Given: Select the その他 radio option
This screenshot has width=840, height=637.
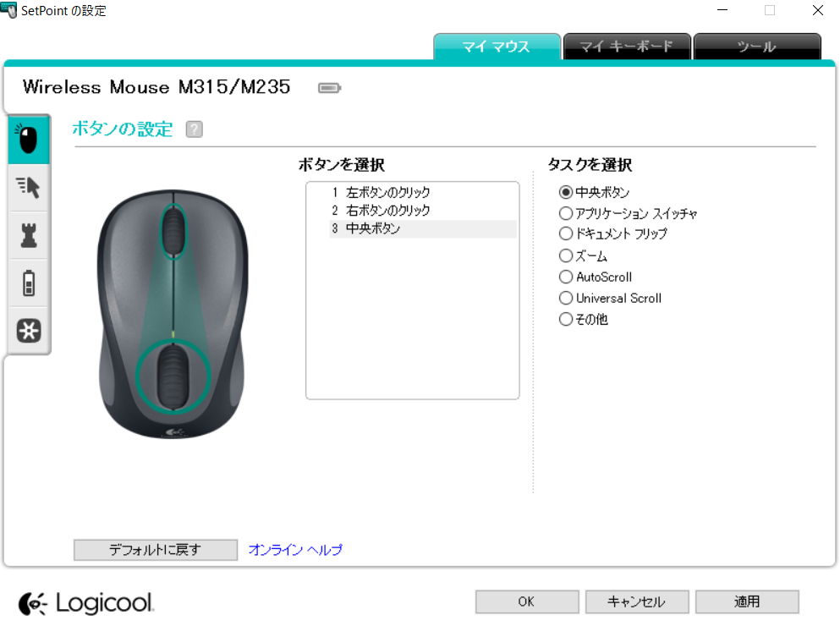Looking at the screenshot, I should click(x=584, y=319).
